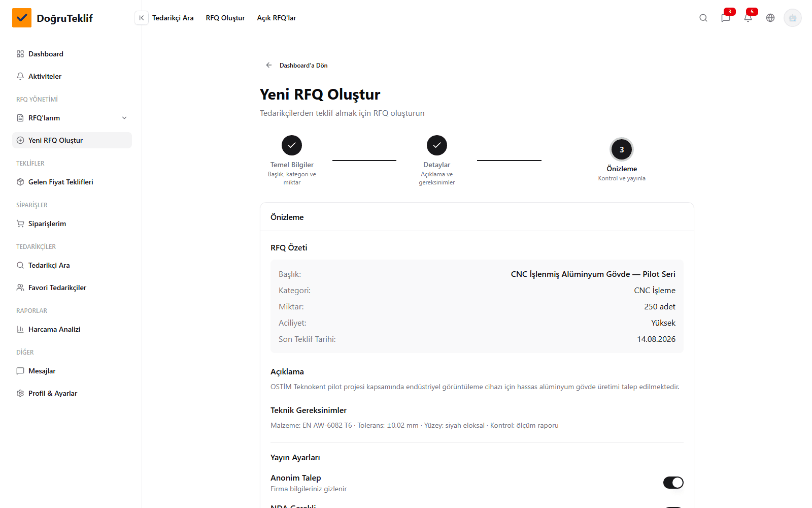The width and height of the screenshot is (812, 508).
Task: Click the Temel Bilgiler completed step circle
Action: (x=292, y=145)
